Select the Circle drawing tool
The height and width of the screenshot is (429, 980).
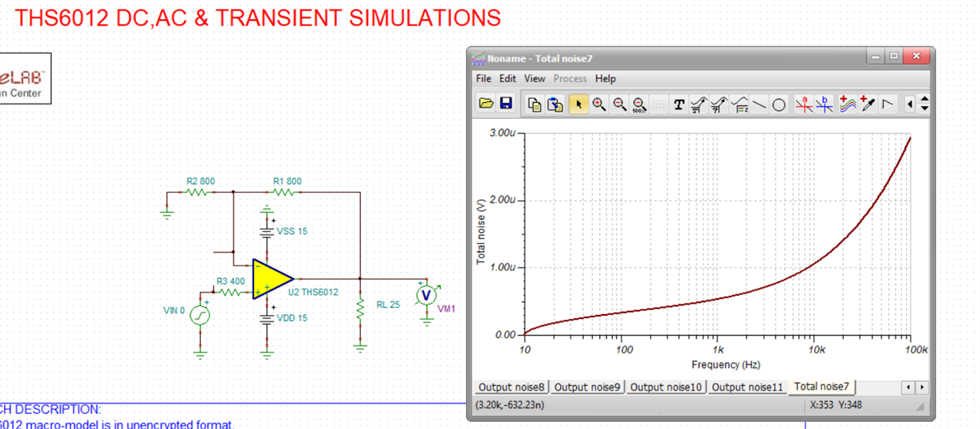tap(779, 104)
